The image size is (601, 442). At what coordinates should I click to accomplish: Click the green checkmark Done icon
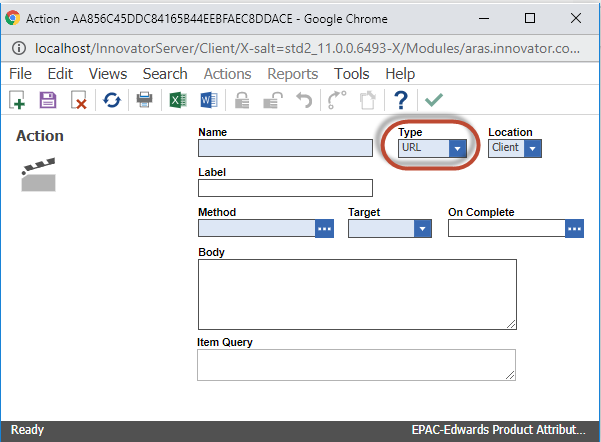(x=433, y=100)
